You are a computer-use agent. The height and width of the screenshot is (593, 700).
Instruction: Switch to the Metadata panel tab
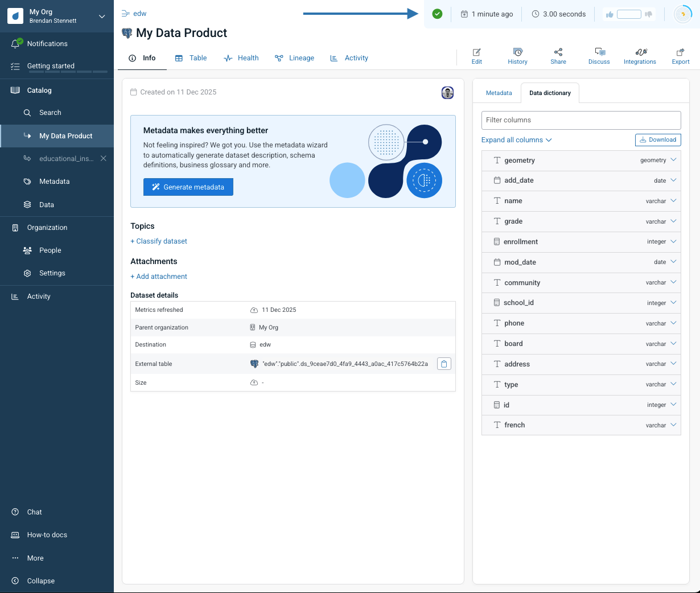[499, 93]
